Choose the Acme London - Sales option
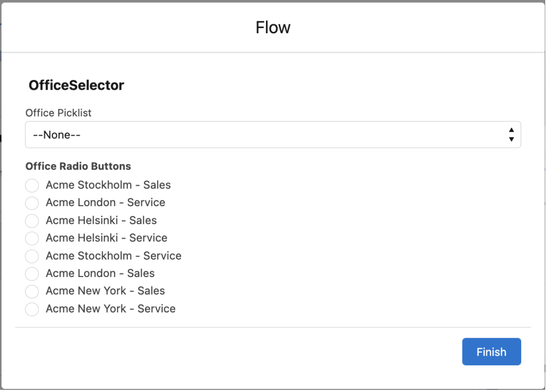The height and width of the screenshot is (392, 547). pyautogui.click(x=32, y=274)
